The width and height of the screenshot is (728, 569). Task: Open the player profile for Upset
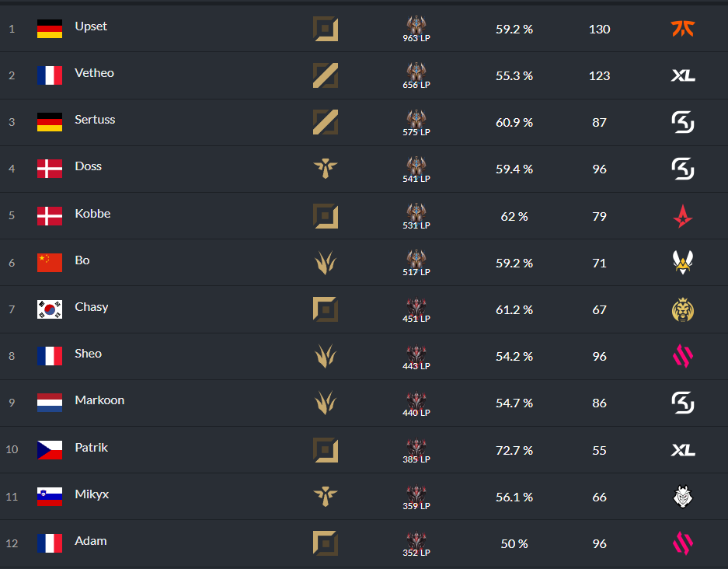click(x=91, y=26)
